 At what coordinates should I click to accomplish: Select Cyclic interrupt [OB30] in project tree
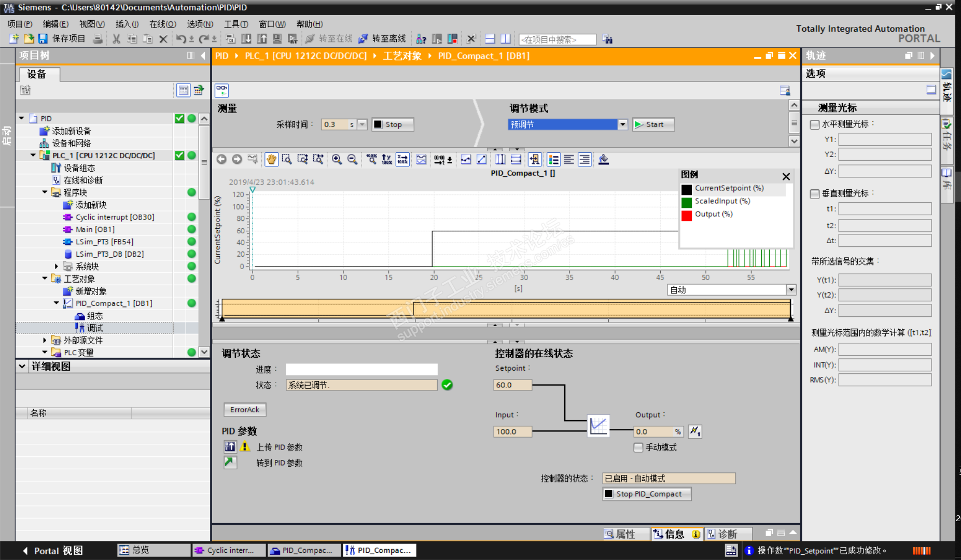coord(115,217)
